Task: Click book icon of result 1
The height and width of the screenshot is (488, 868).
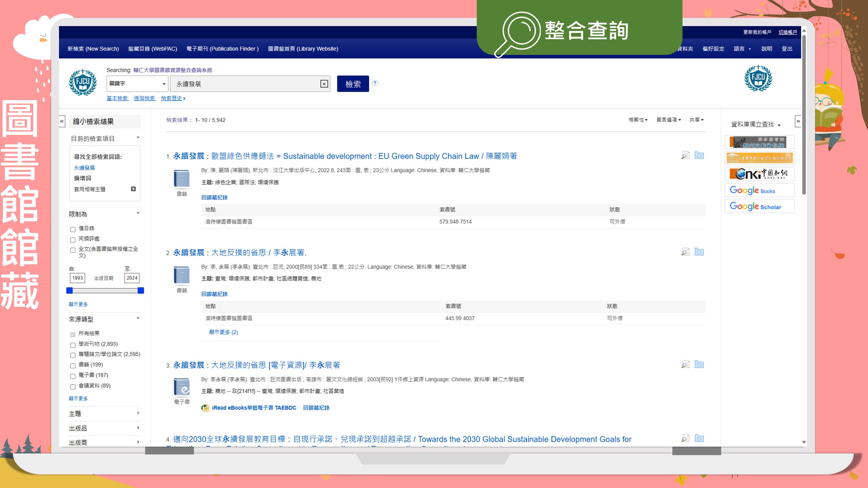Action: pyautogui.click(x=182, y=179)
